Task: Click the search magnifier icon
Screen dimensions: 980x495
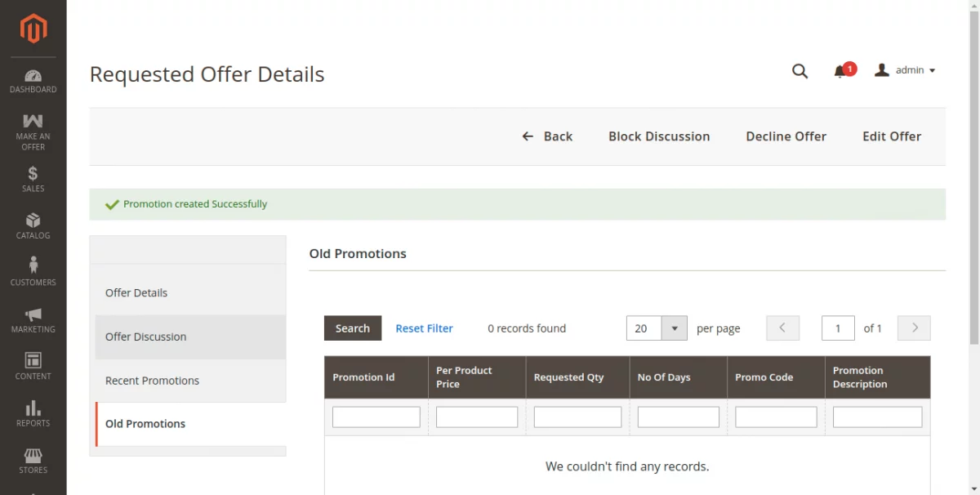Action: [x=800, y=71]
